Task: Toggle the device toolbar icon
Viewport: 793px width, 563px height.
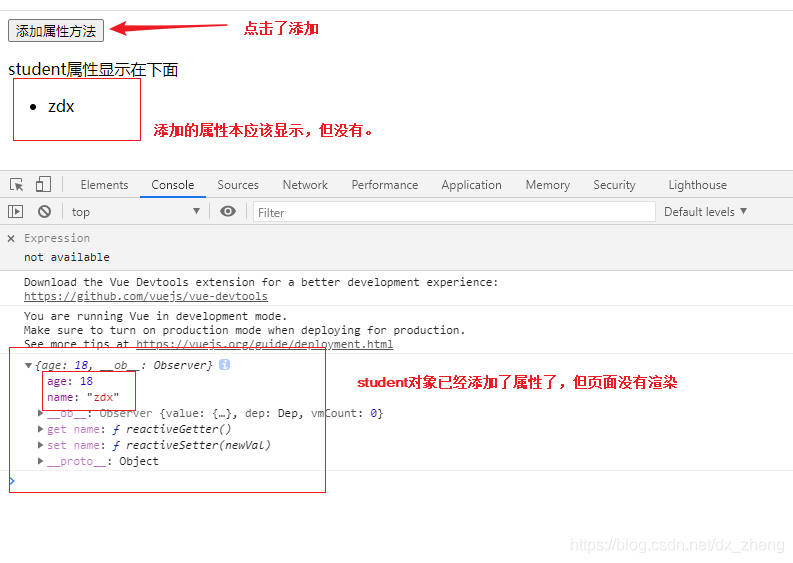Action: tap(43, 184)
